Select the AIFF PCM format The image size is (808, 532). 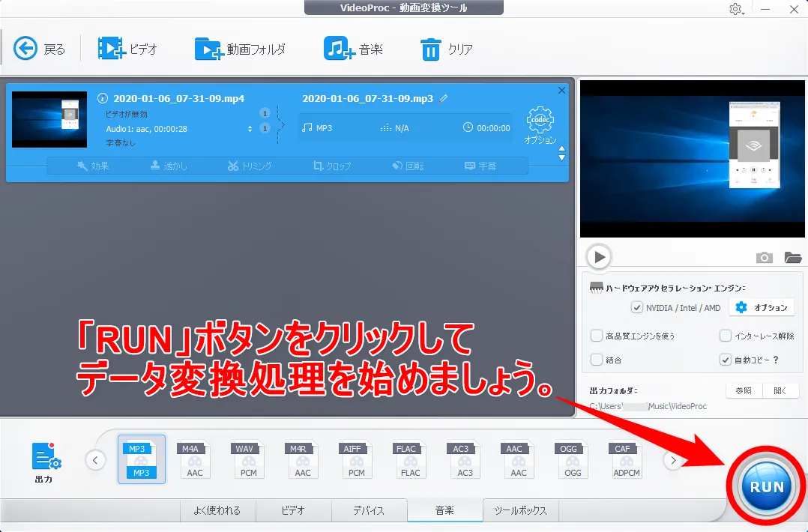click(355, 460)
